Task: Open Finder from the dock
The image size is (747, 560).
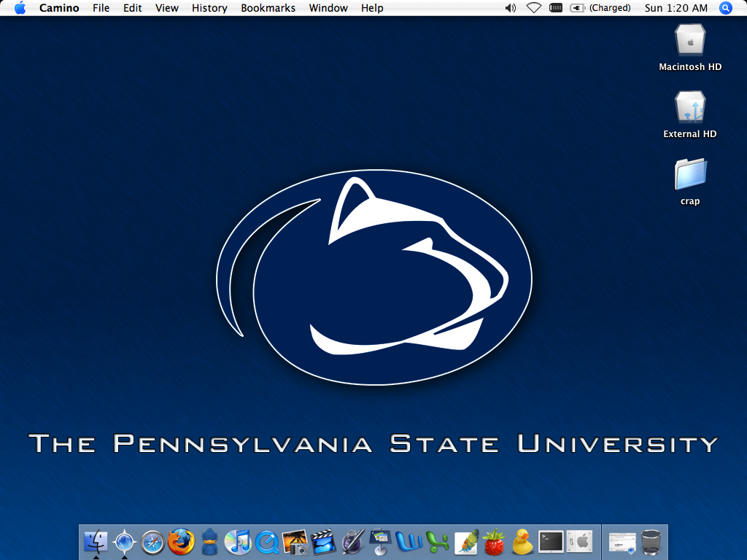Action: [x=96, y=542]
